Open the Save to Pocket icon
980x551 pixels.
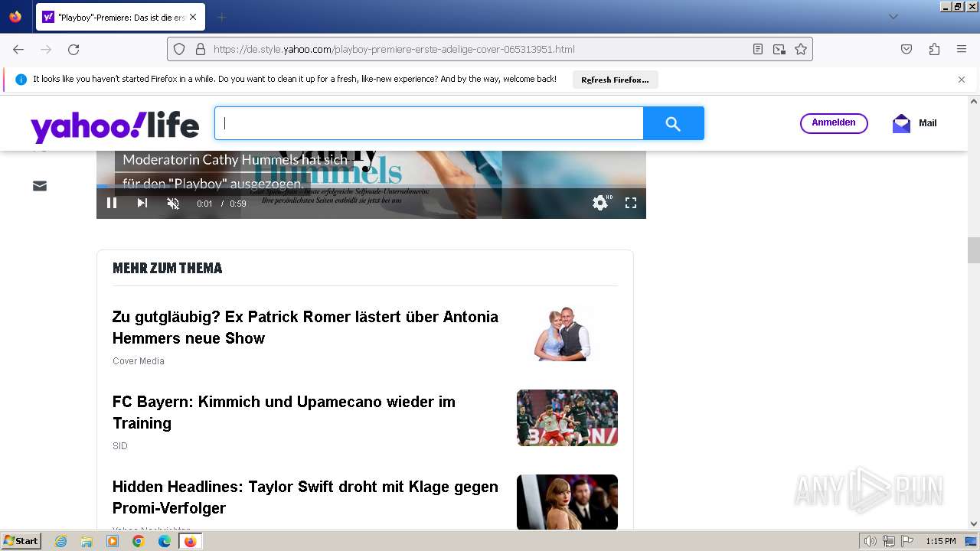[906, 49]
